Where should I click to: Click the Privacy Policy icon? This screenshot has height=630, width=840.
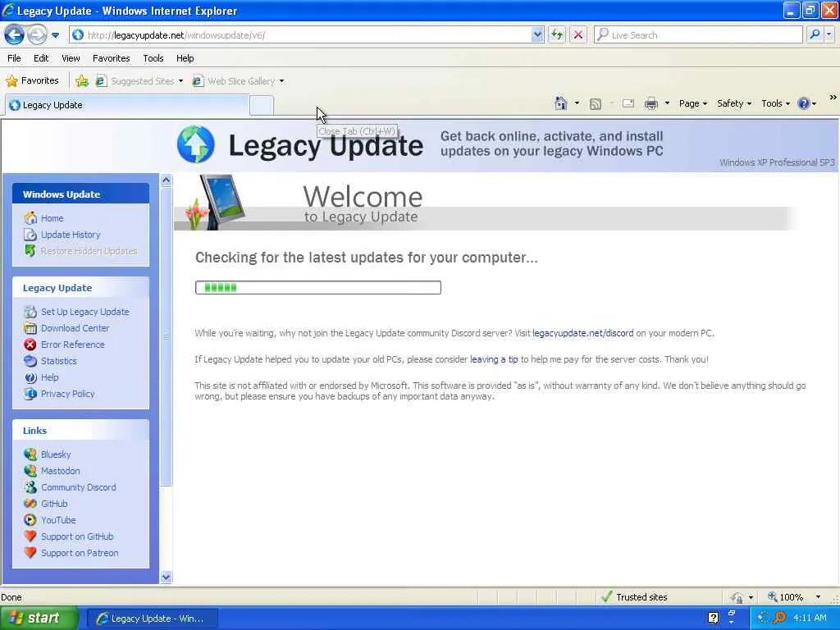[30, 394]
